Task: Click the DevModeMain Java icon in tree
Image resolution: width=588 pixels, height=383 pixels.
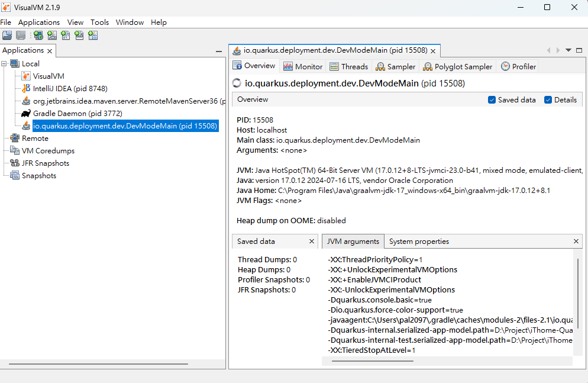Action: pyautogui.click(x=26, y=125)
